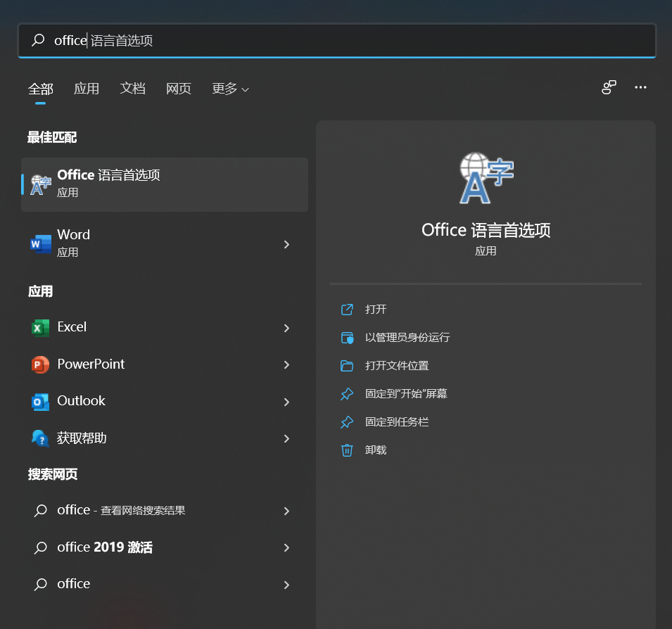The width and height of the screenshot is (672, 629).
Task: Click search icon beside office 2019 激活
Action: click(41, 547)
